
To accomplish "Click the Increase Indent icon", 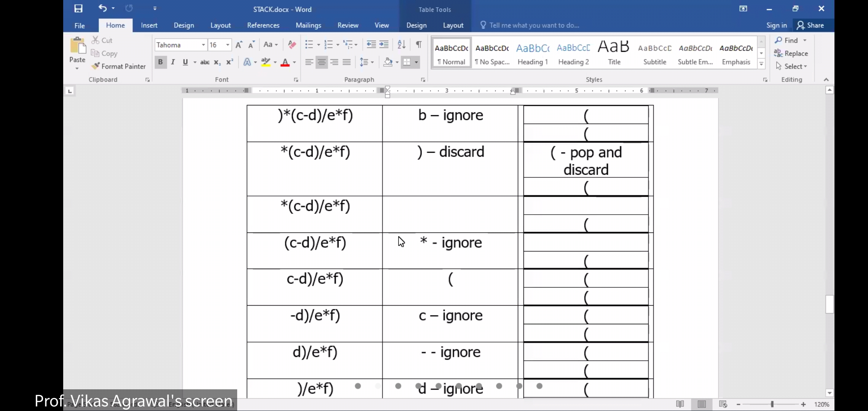I will point(384,45).
